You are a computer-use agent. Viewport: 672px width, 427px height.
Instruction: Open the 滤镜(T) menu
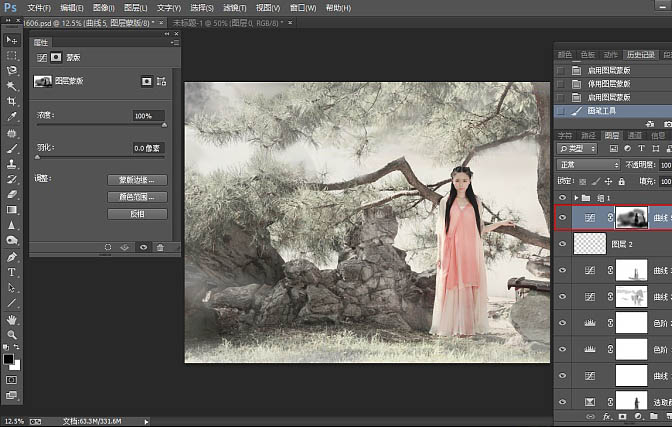[235, 8]
